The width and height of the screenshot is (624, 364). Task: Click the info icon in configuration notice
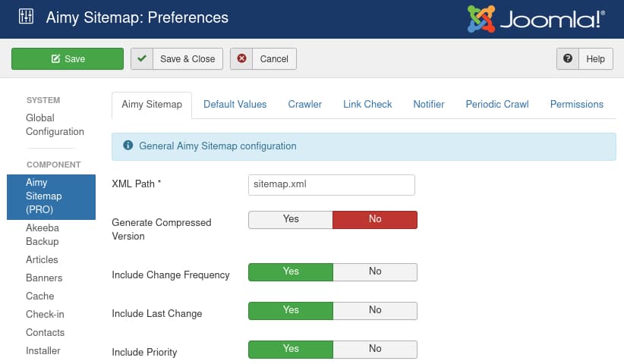[x=128, y=146]
